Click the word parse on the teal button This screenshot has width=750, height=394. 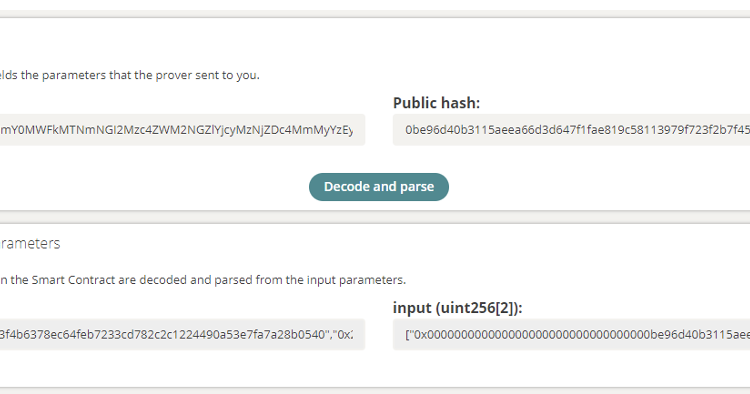(417, 186)
